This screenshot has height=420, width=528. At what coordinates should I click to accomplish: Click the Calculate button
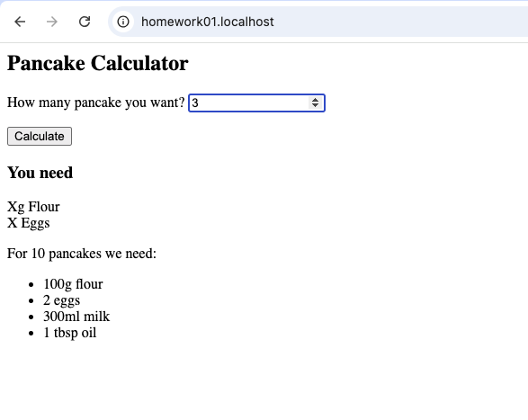click(x=40, y=136)
